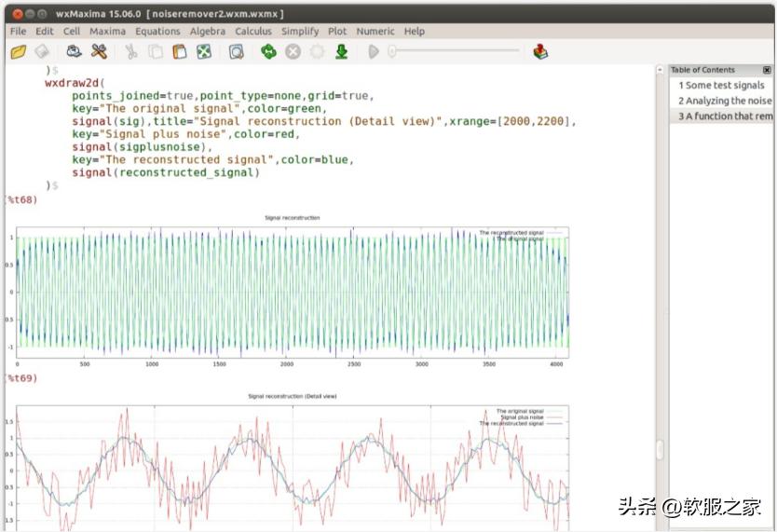The image size is (777, 532).
Task: Select section 3 A function that rem
Action: 725,116
